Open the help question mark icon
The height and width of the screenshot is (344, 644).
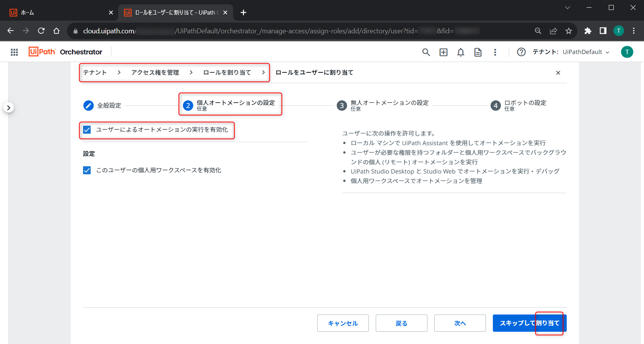pyautogui.click(x=521, y=52)
